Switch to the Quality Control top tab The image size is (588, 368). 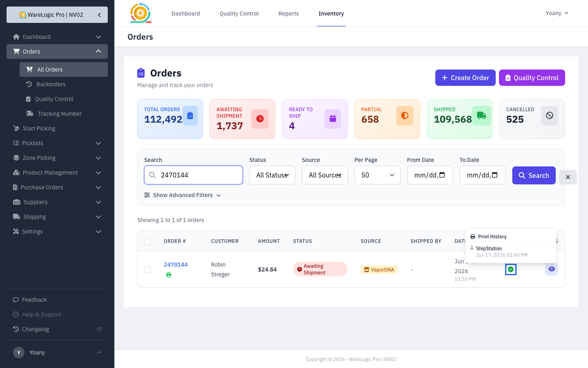pos(239,13)
